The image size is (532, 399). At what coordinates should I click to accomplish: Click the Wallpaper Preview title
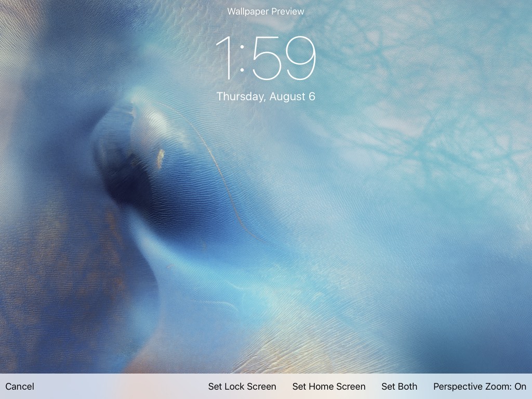(265, 11)
